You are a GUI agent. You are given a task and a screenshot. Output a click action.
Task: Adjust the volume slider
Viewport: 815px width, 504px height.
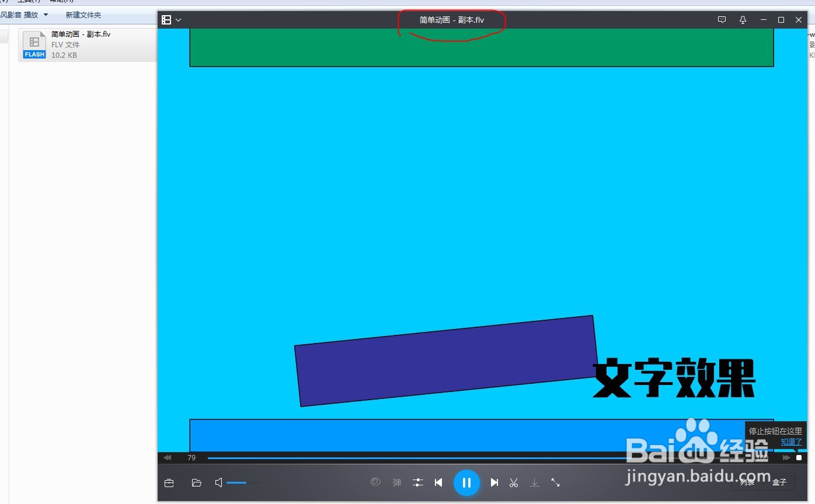pos(242,482)
